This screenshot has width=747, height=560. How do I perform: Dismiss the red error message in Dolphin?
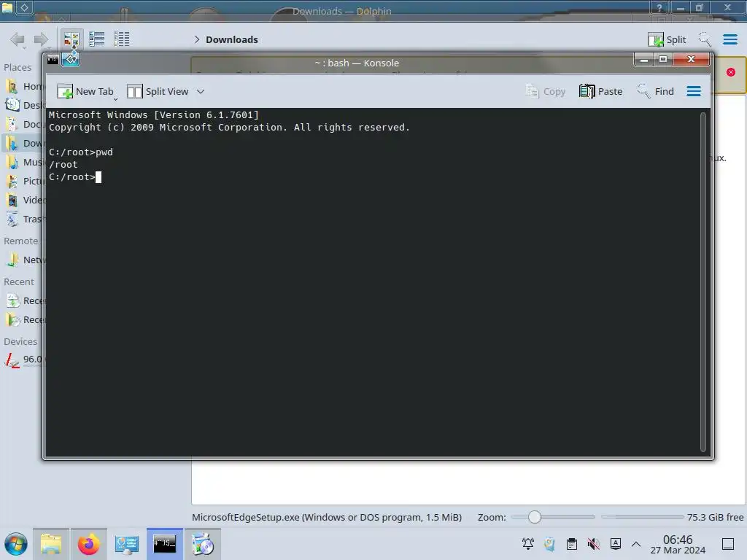[731, 72]
